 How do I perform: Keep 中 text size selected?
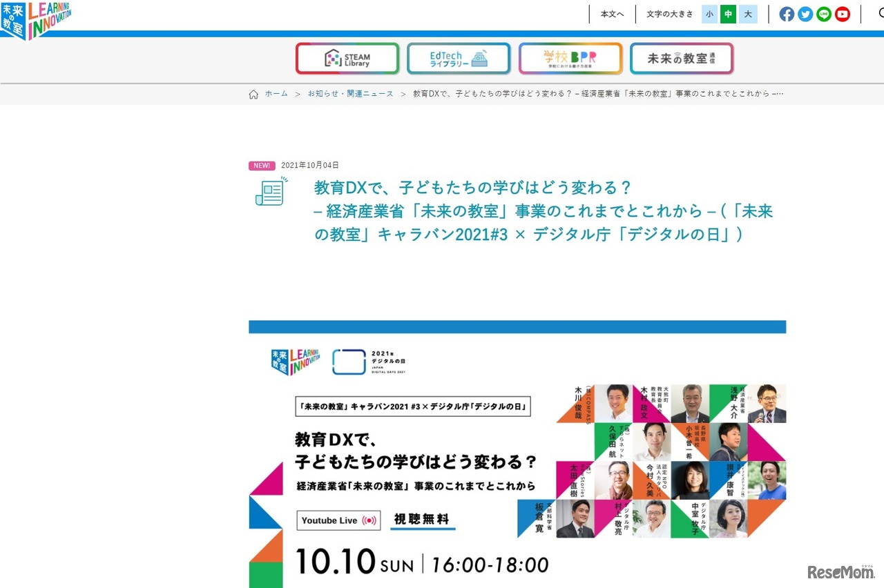coord(728,14)
